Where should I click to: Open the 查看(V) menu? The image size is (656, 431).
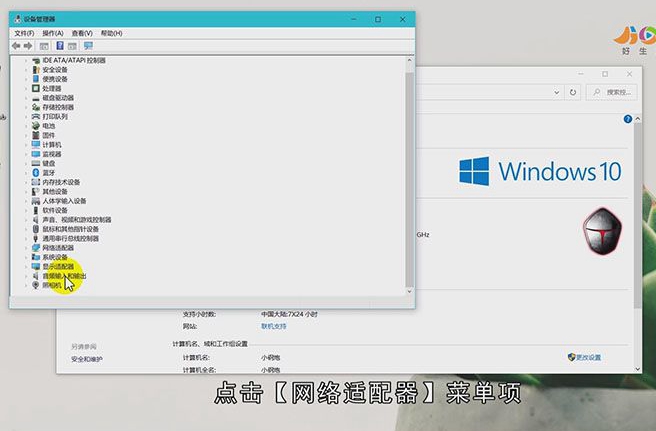[x=82, y=33]
